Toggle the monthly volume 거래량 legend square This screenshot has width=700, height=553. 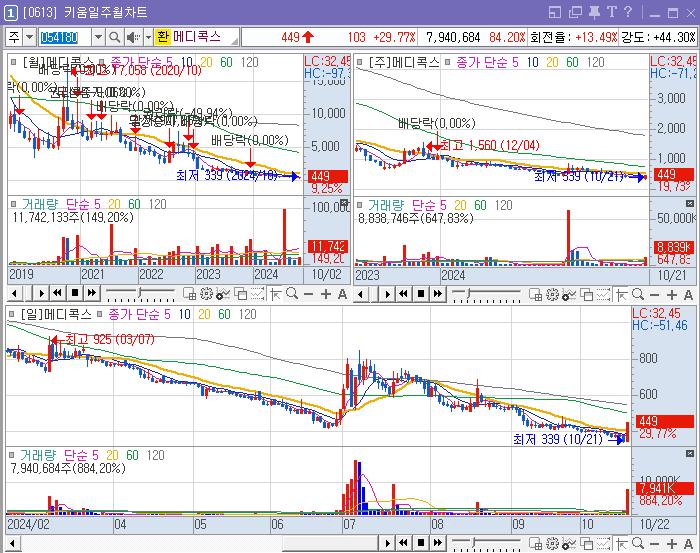13,204
